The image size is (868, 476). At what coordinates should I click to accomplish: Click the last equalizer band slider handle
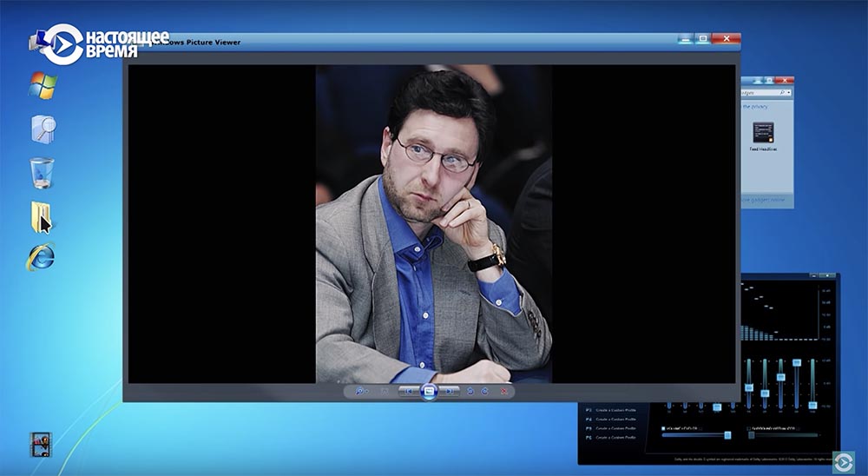[x=812, y=405]
